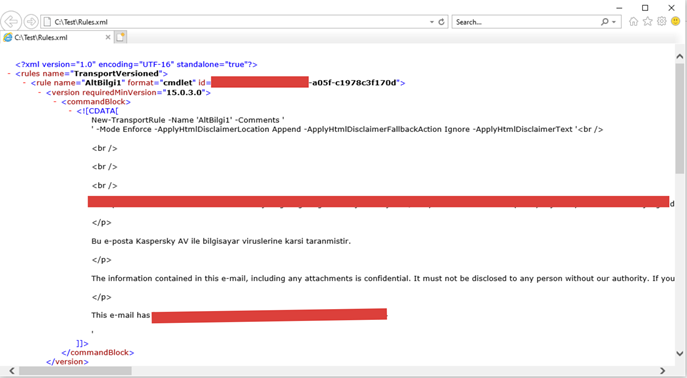This screenshot has width=687, height=378.
Task: Click the xml version declaration line
Action: (x=136, y=64)
